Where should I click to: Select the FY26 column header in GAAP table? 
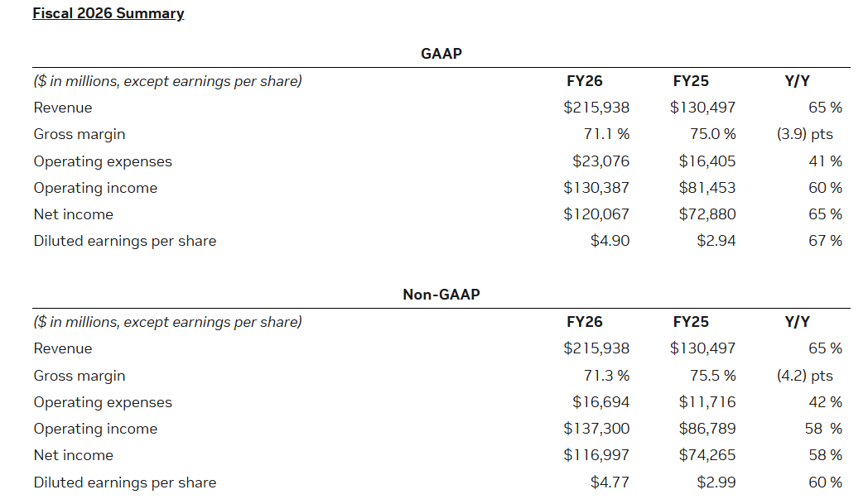(585, 81)
